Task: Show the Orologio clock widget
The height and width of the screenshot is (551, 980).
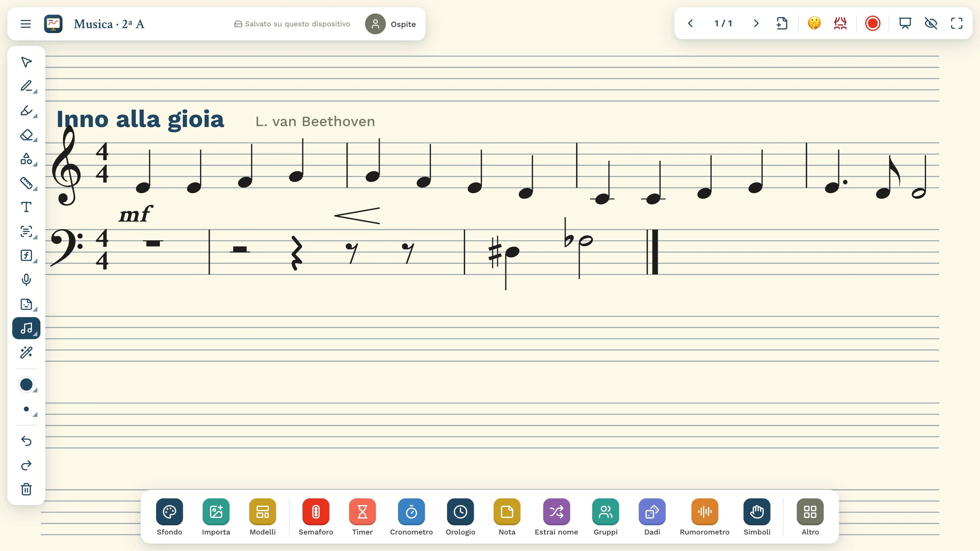Action: point(460,517)
